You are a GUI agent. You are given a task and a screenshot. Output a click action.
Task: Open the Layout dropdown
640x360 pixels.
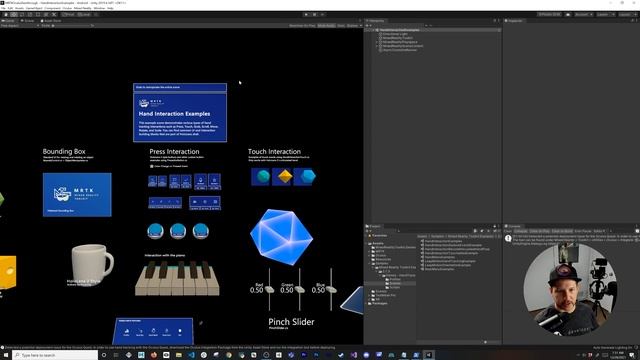tap(627, 15)
